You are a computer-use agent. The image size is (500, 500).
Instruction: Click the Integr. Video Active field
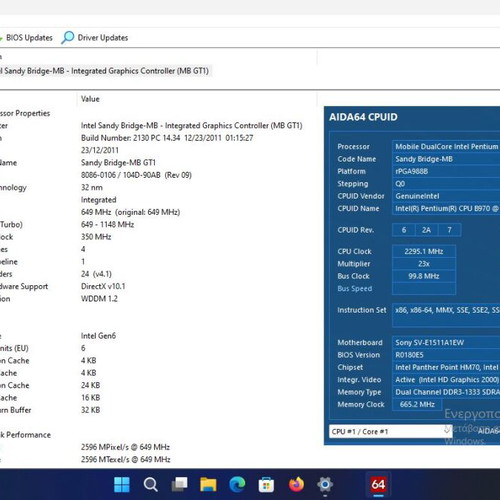click(x=446, y=380)
